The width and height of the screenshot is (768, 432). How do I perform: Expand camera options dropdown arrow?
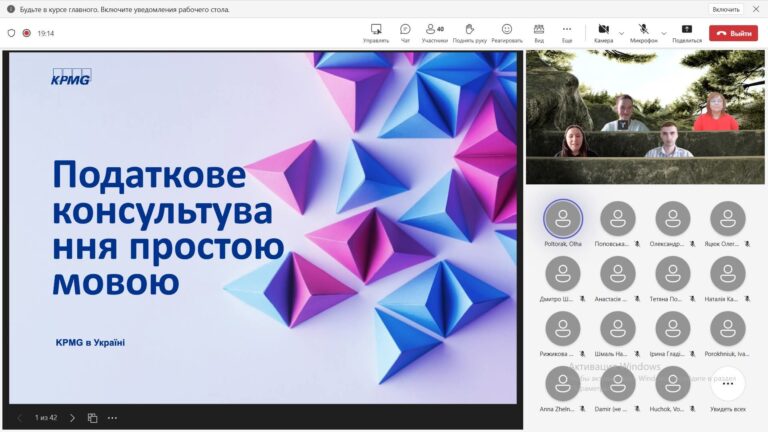pyautogui.click(x=621, y=33)
